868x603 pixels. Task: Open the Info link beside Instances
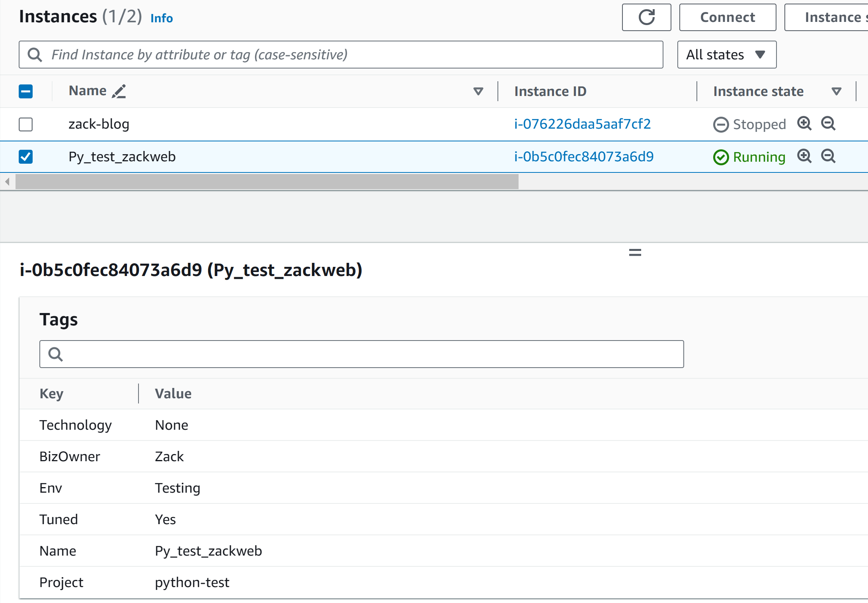click(162, 18)
